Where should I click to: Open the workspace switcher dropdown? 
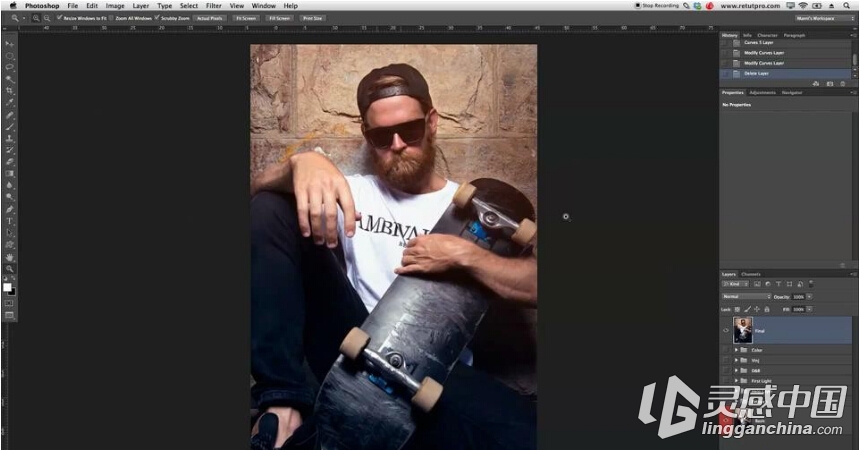click(824, 18)
